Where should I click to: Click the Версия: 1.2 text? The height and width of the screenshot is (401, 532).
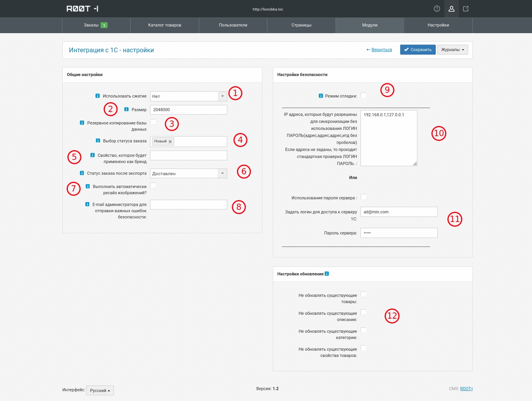pyautogui.click(x=267, y=389)
